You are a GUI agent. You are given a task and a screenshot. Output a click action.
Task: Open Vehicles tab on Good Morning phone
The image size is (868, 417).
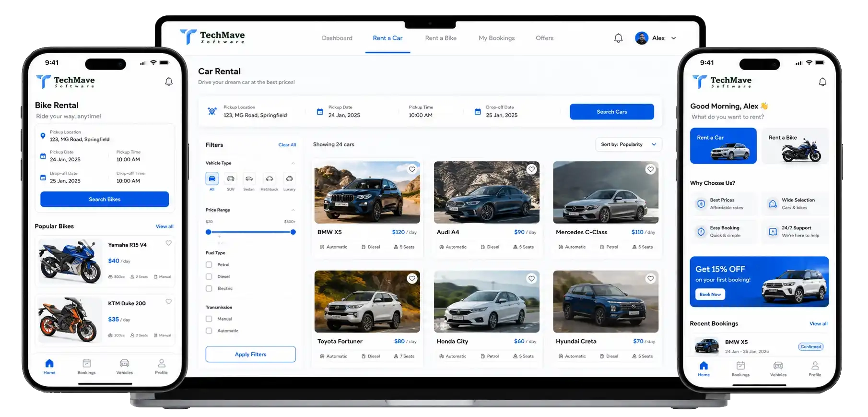tap(778, 369)
